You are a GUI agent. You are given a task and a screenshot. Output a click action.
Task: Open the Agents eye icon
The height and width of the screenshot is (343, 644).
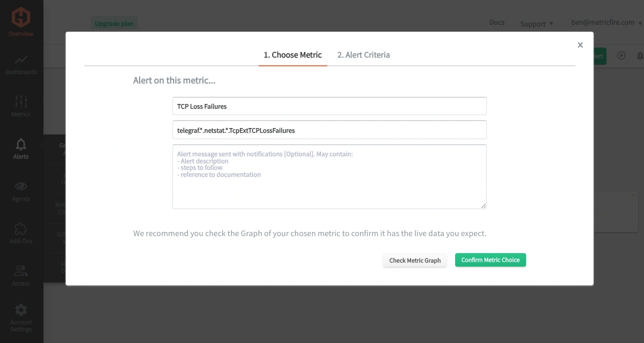[x=21, y=186]
